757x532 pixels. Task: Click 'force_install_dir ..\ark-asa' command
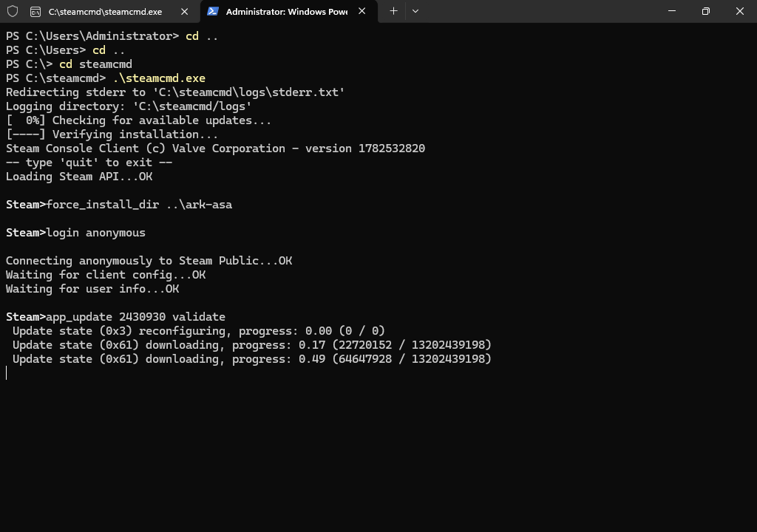click(139, 205)
